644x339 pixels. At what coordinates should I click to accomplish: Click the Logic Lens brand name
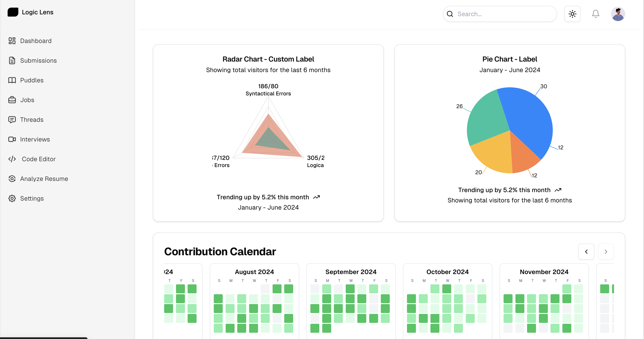[38, 12]
